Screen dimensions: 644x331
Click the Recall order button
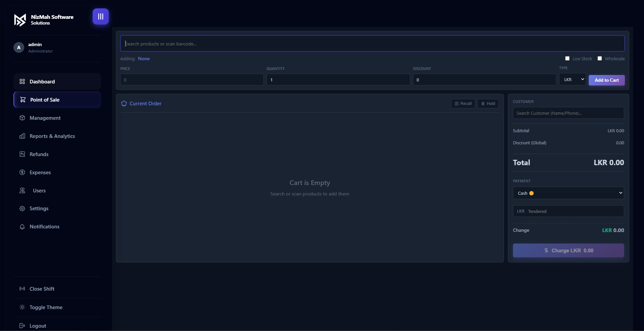463,104
